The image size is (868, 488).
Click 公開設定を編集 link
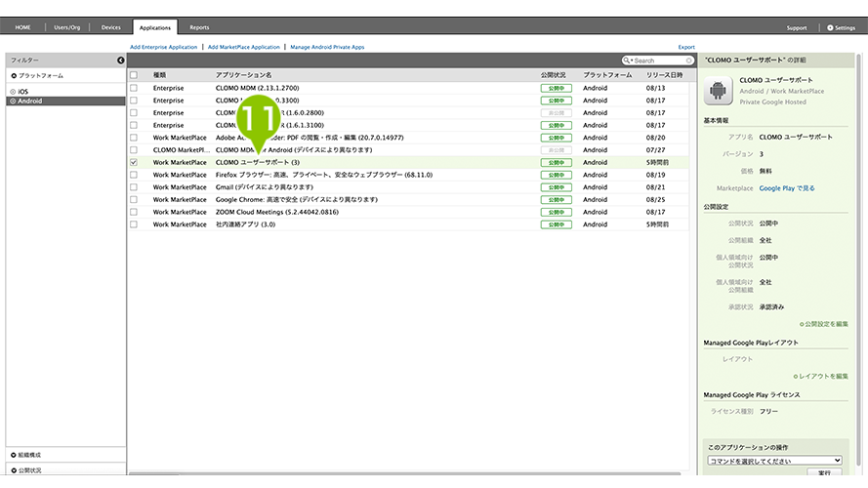(824, 324)
